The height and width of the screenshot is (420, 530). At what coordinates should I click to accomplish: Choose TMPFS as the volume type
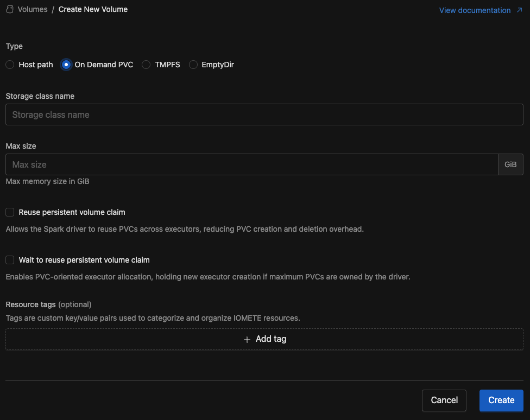146,65
